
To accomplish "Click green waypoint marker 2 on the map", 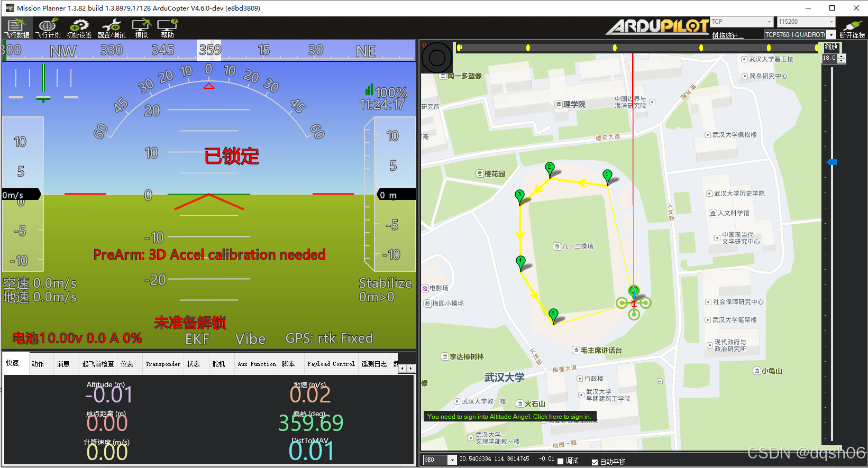I will [x=550, y=170].
